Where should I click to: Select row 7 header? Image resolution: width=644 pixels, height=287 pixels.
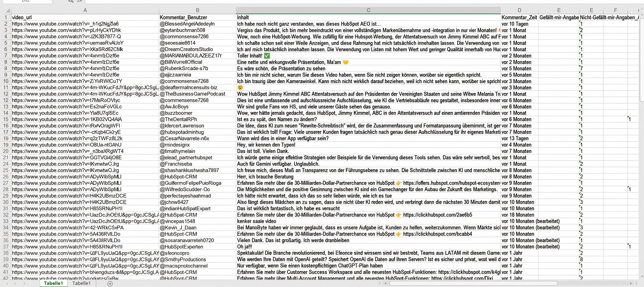click(x=5, y=55)
